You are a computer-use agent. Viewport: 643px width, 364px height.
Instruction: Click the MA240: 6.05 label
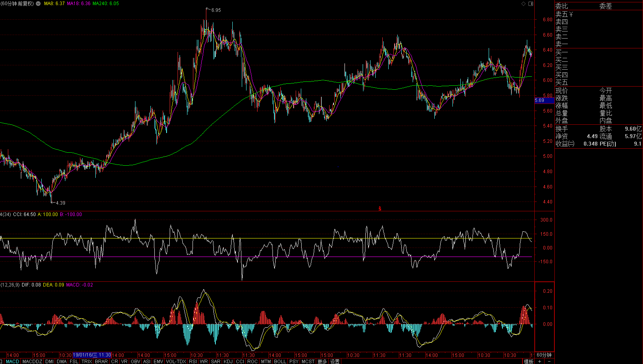pyautogui.click(x=106, y=4)
